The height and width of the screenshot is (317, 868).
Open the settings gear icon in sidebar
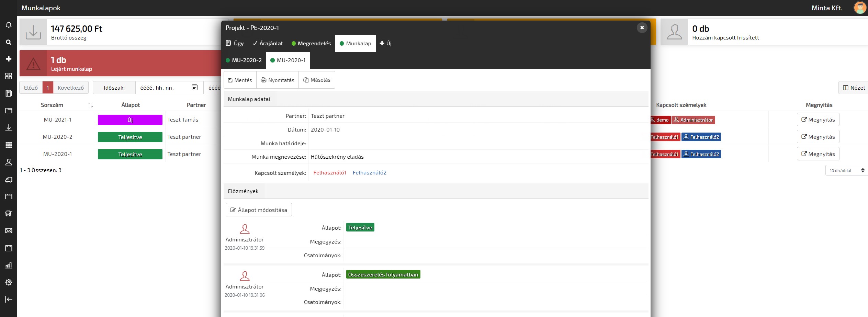click(x=9, y=282)
